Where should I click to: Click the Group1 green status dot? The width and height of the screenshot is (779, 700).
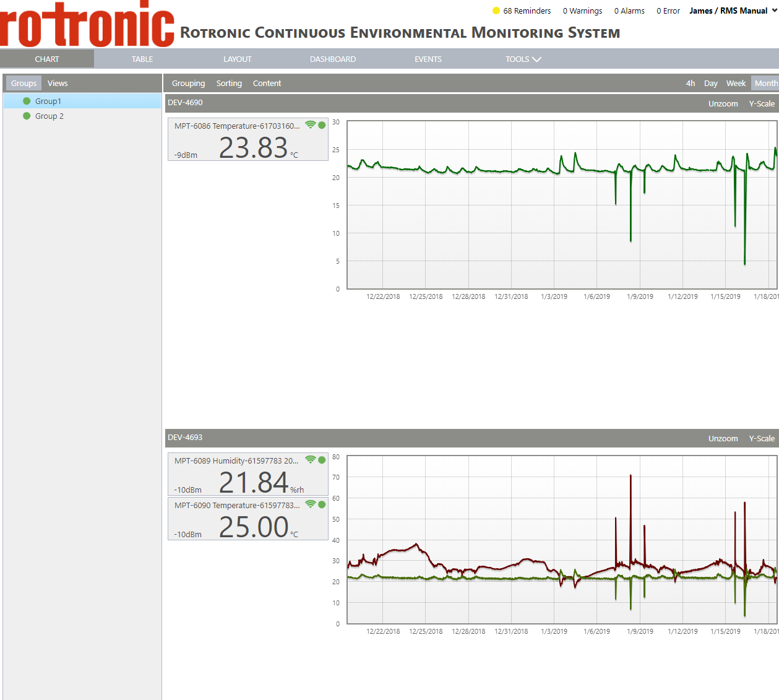click(27, 101)
